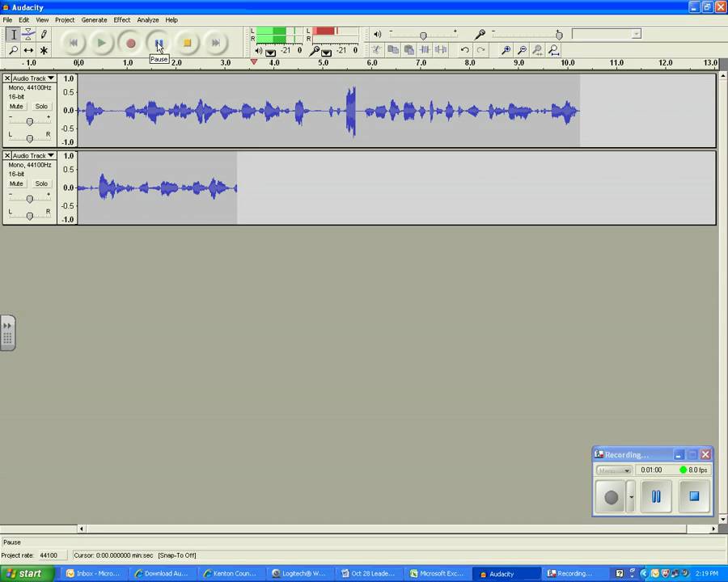Click the Paste icon in edit toolbar
This screenshot has width=728, height=582.
409,49
